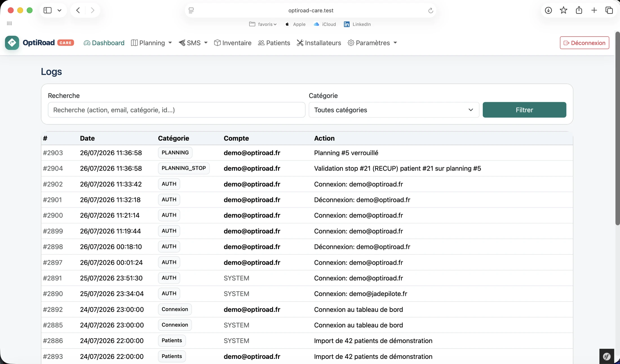620x364 pixels.
Task: Expand the Paramètres dropdown menu
Action: [x=372, y=43]
